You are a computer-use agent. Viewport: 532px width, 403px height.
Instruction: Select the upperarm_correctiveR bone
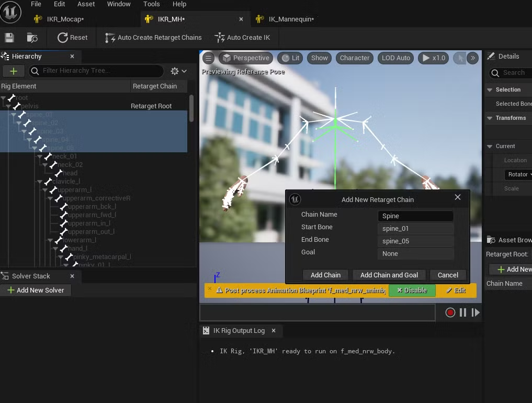pyautogui.click(x=96, y=198)
